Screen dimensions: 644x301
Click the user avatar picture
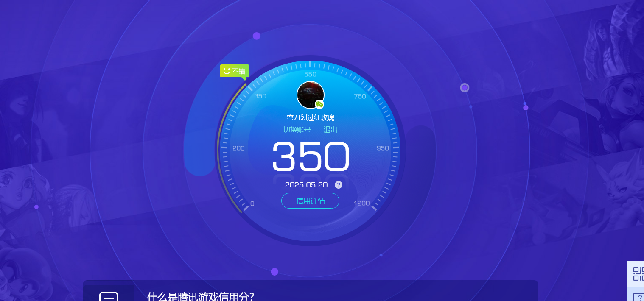311,95
